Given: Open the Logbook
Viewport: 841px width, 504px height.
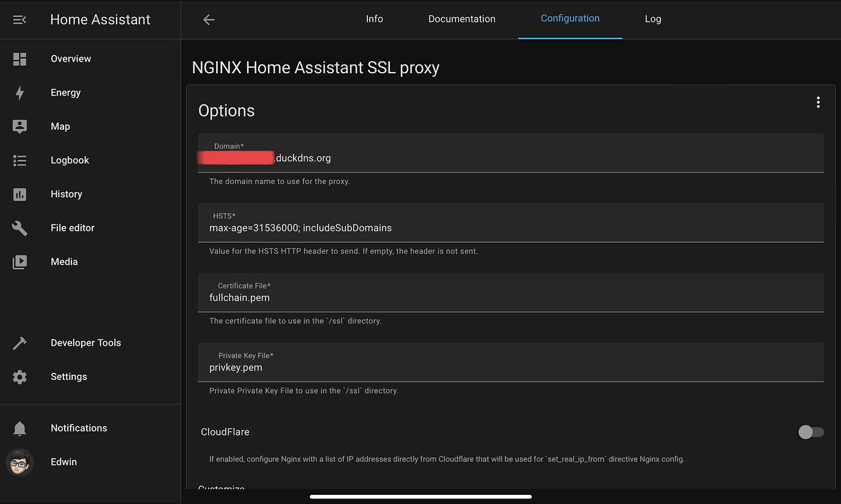Looking at the screenshot, I should coord(70,160).
